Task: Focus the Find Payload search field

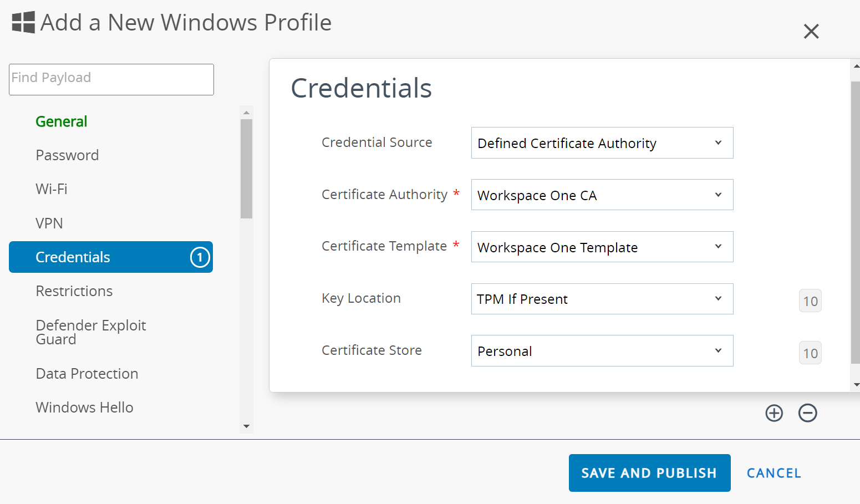Action: click(111, 79)
